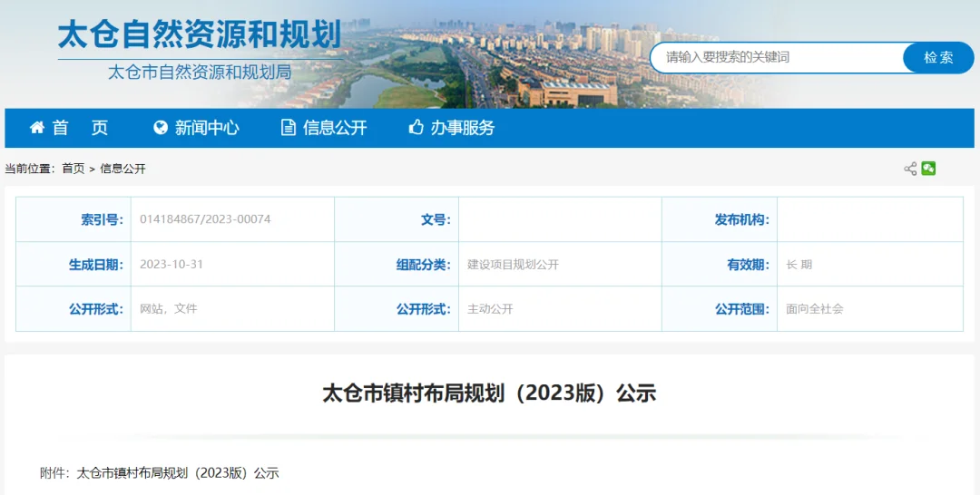Image resolution: width=980 pixels, height=495 pixels.
Task: Click the 发布机构 label
Action: pyautogui.click(x=742, y=219)
